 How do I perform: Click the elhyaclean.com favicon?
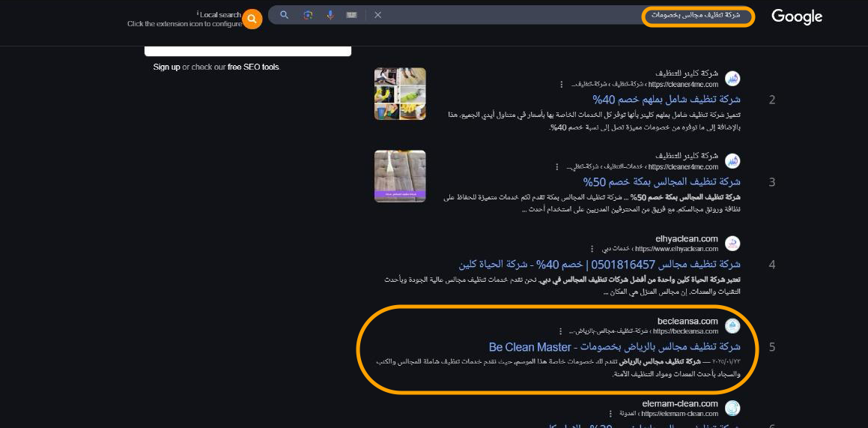(732, 244)
